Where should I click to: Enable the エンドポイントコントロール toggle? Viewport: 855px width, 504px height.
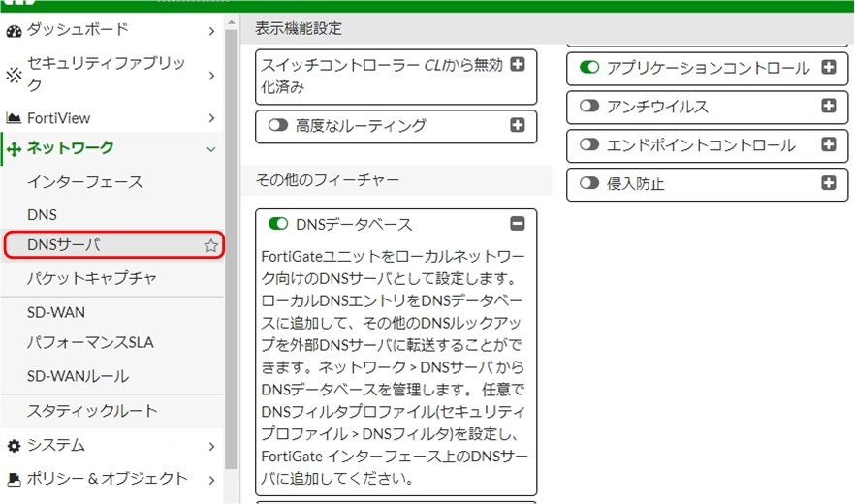(589, 144)
